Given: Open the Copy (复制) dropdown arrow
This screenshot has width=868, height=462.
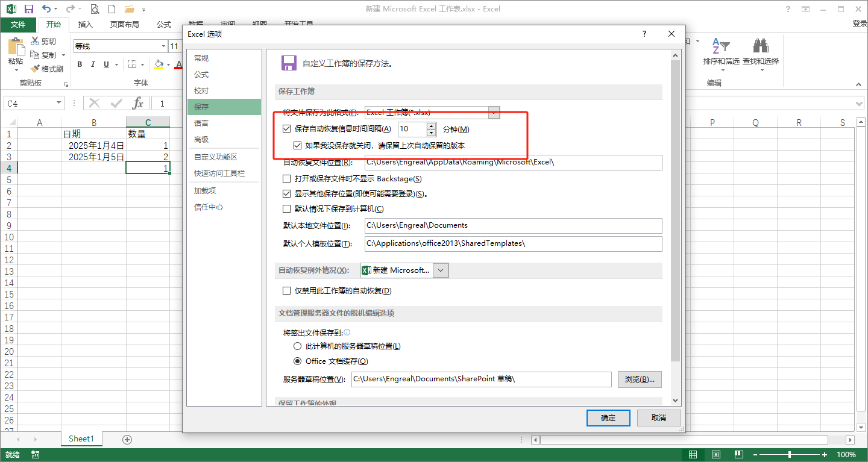Looking at the screenshot, I should click(63, 55).
